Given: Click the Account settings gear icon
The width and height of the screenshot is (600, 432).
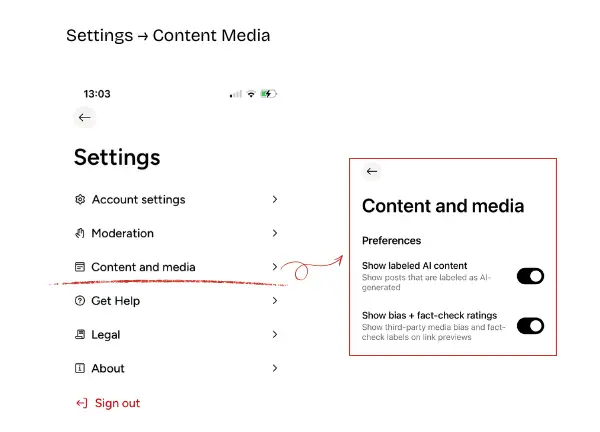Looking at the screenshot, I should click(80, 200).
